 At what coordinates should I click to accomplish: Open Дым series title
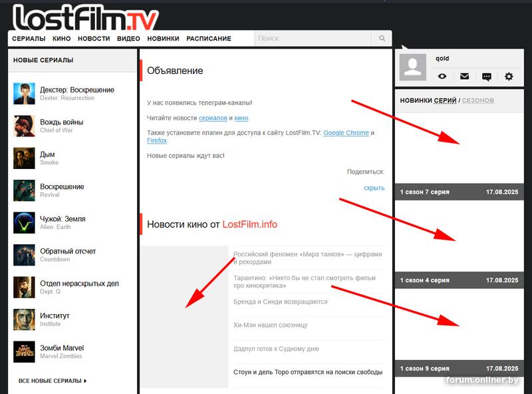pos(47,154)
